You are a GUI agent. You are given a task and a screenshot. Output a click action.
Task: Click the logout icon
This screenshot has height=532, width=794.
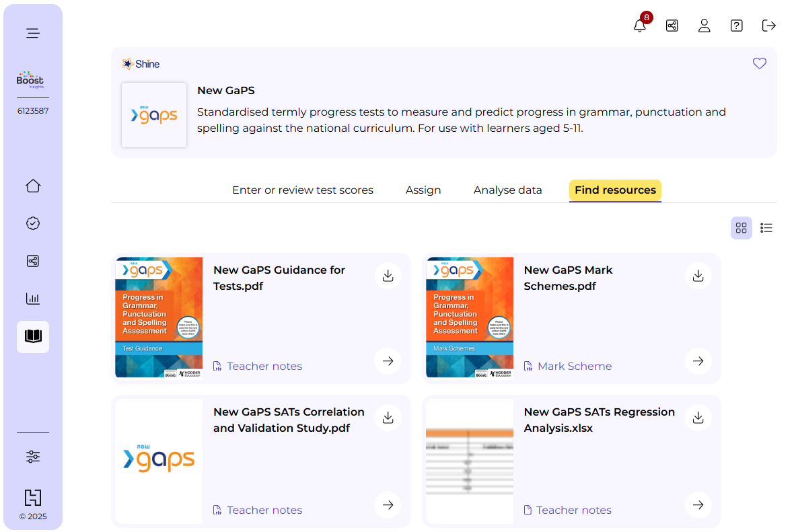768,26
